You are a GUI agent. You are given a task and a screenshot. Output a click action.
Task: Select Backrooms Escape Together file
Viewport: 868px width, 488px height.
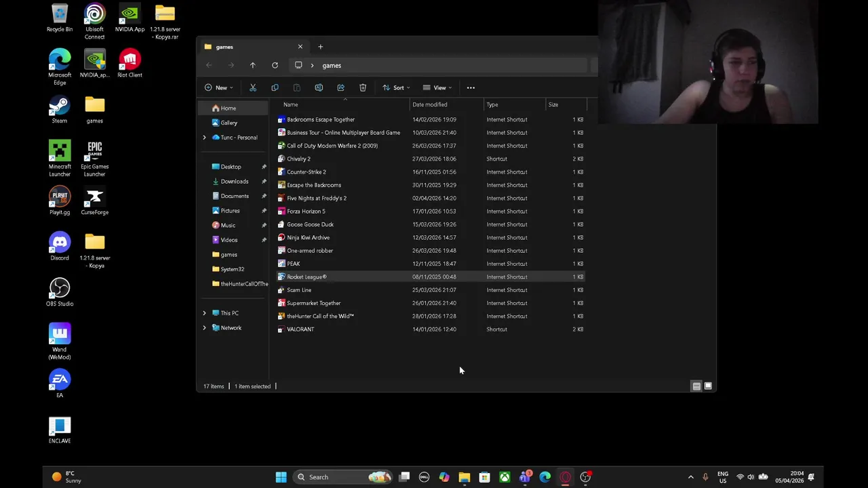(430, 119)
